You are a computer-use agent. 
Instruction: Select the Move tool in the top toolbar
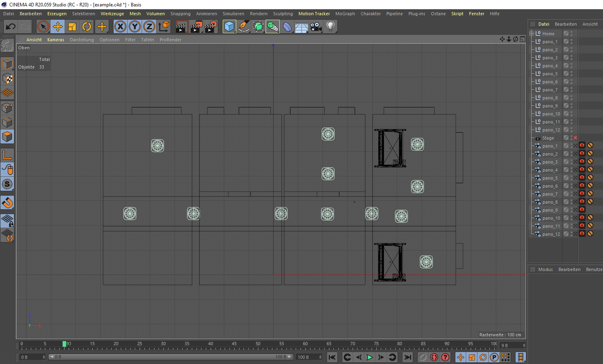click(x=58, y=27)
